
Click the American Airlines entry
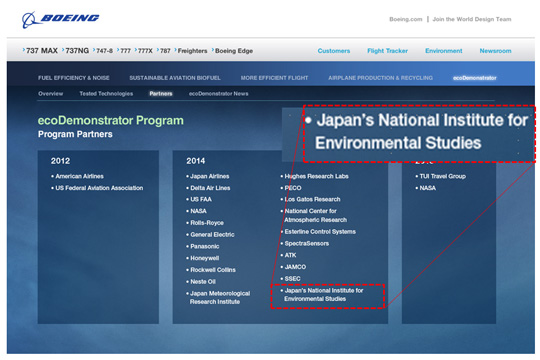[x=80, y=176]
